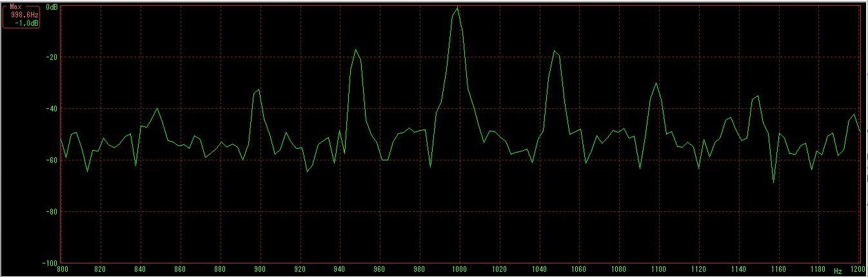
Task: Click the -40 label on the dB axis
Action: pyautogui.click(x=52, y=108)
